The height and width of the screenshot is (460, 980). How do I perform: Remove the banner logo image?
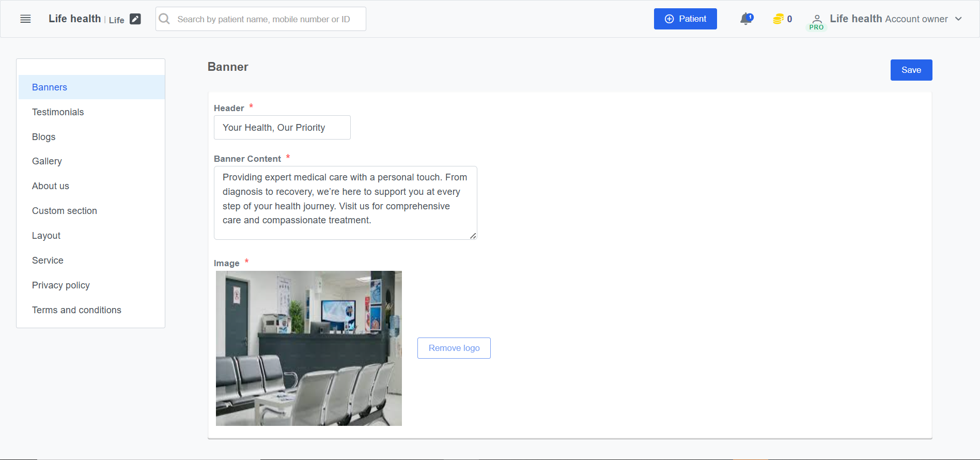click(454, 348)
